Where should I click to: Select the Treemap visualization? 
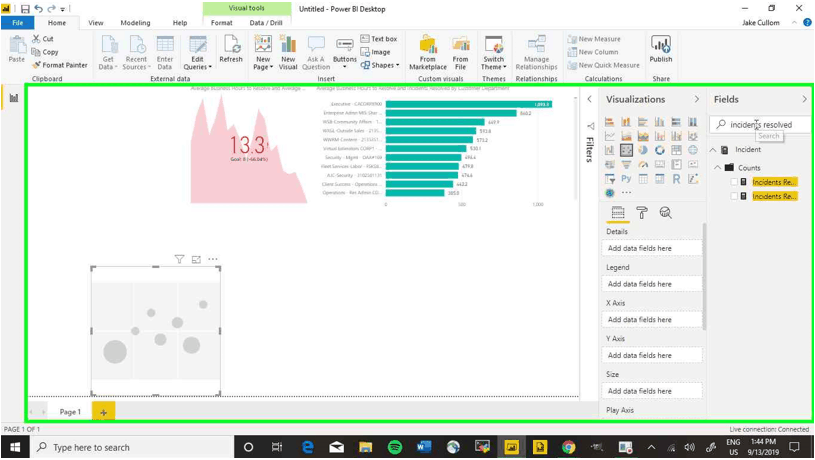pos(676,150)
